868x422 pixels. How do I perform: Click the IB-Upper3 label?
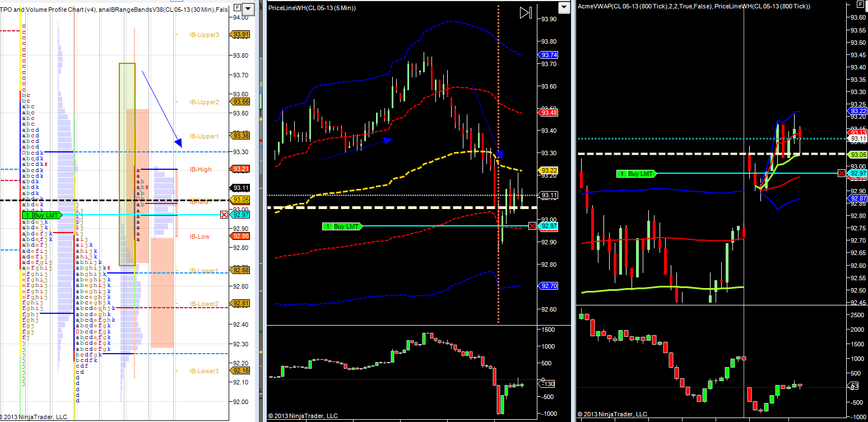205,35
